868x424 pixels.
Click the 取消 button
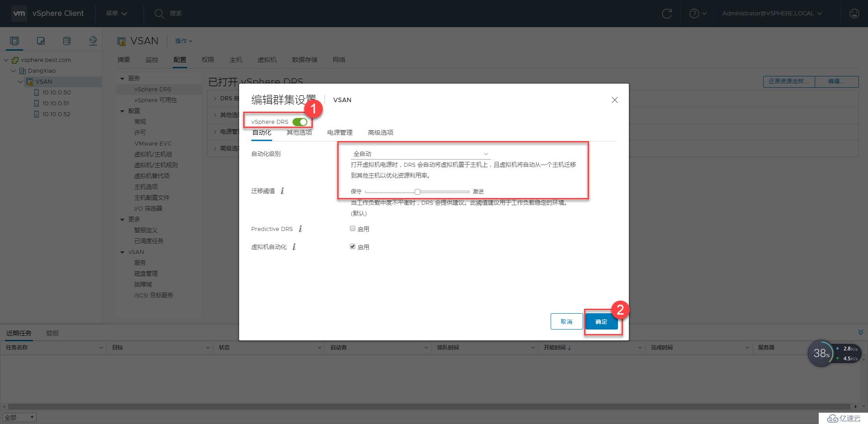pos(566,321)
